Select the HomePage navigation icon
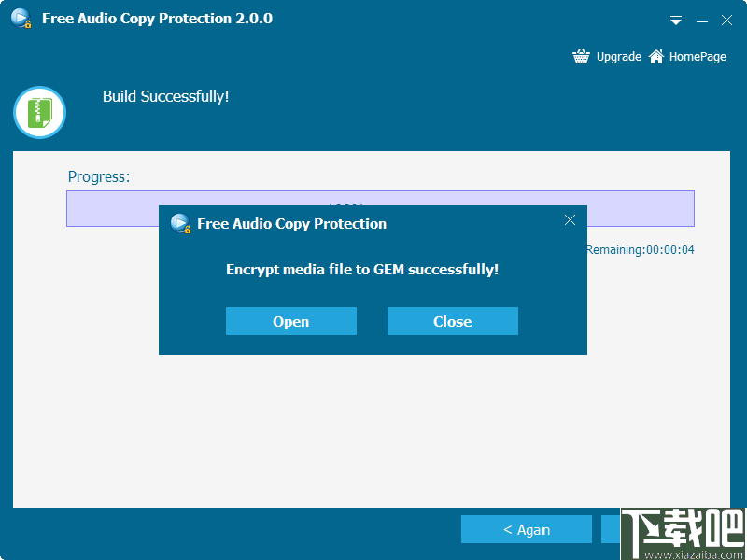The image size is (747, 560). point(656,56)
